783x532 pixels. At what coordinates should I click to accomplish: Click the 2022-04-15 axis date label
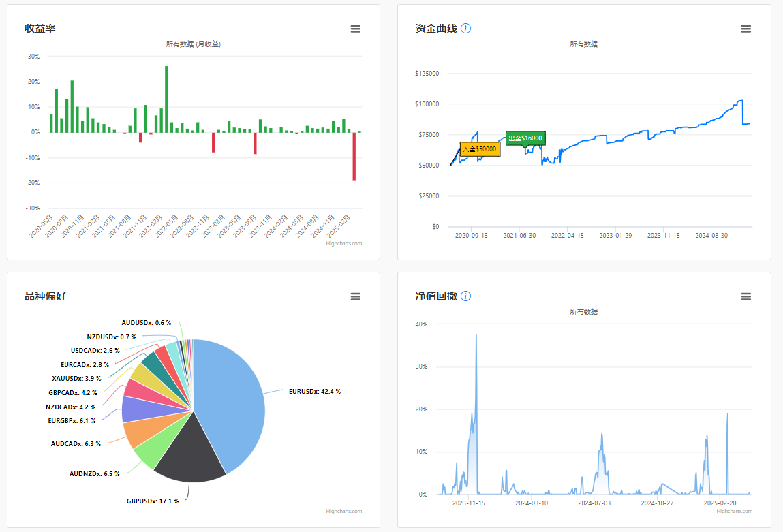point(567,236)
